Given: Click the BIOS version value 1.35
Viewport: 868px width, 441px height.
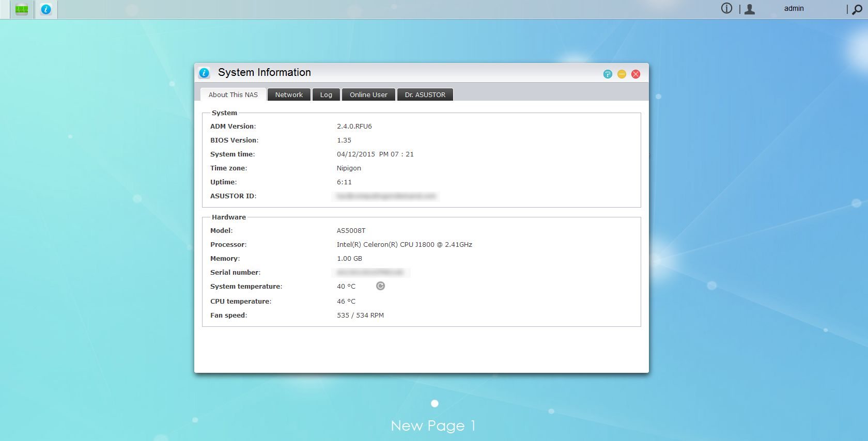Looking at the screenshot, I should 344,140.
